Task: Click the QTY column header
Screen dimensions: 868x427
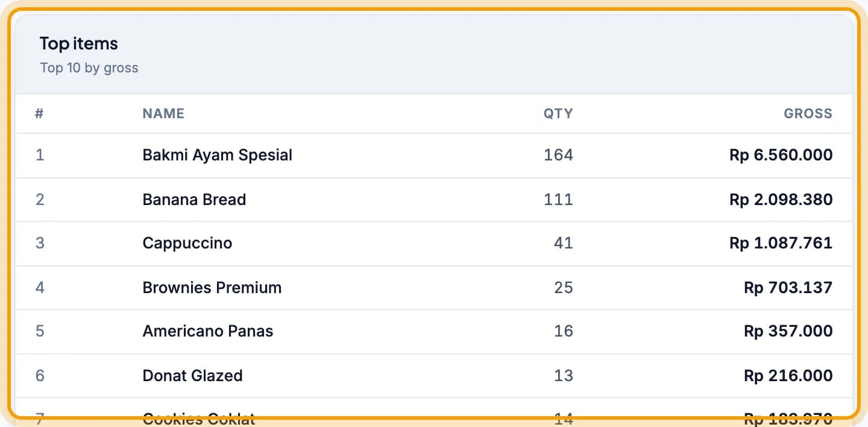Action: pos(558,113)
